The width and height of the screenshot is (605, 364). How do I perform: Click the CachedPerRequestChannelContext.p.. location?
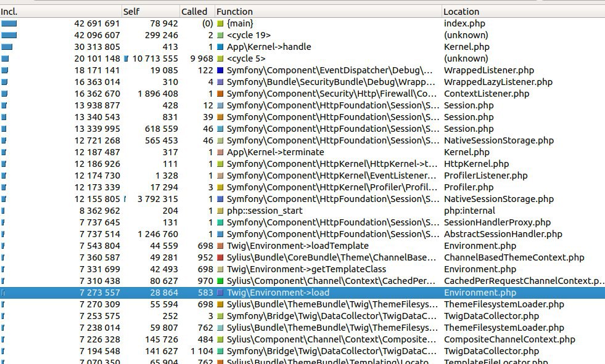click(524, 281)
